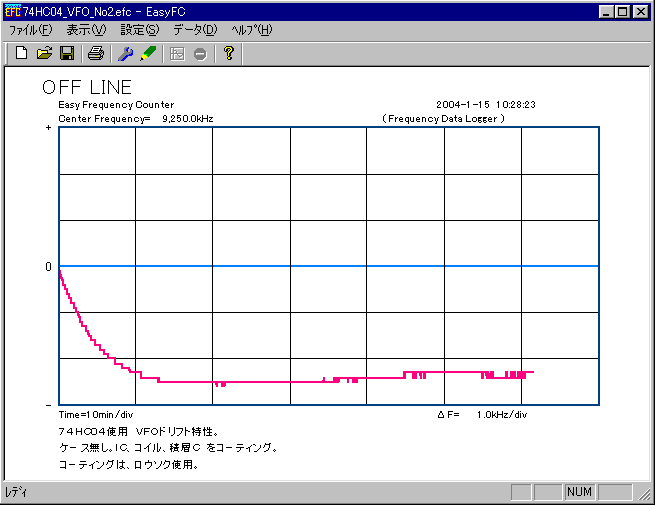
Task: Click the Center Frequency 9,250.0kHz label
Action: (x=135, y=118)
